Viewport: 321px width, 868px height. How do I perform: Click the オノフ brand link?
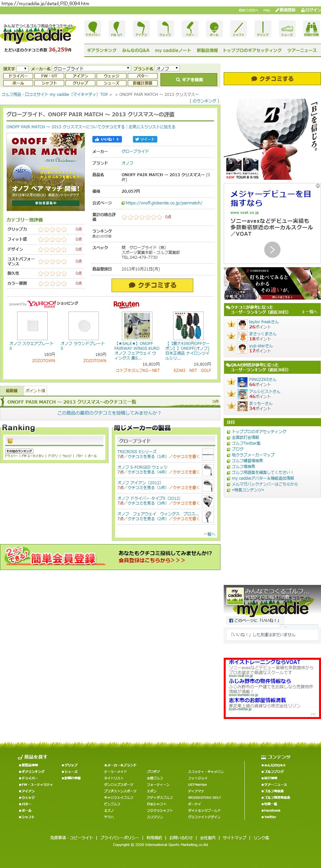(x=127, y=163)
